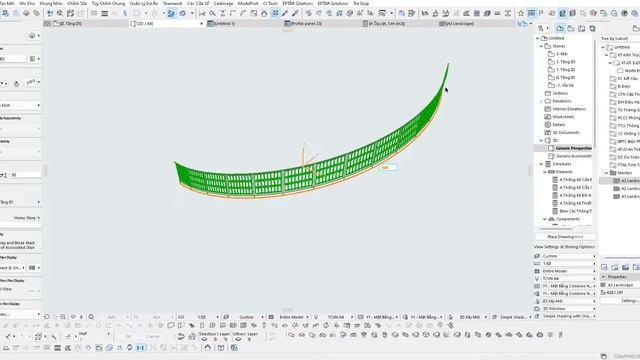This screenshot has width=640, height=360.
Task: Close the 3D / All tab
Action: 201,24
